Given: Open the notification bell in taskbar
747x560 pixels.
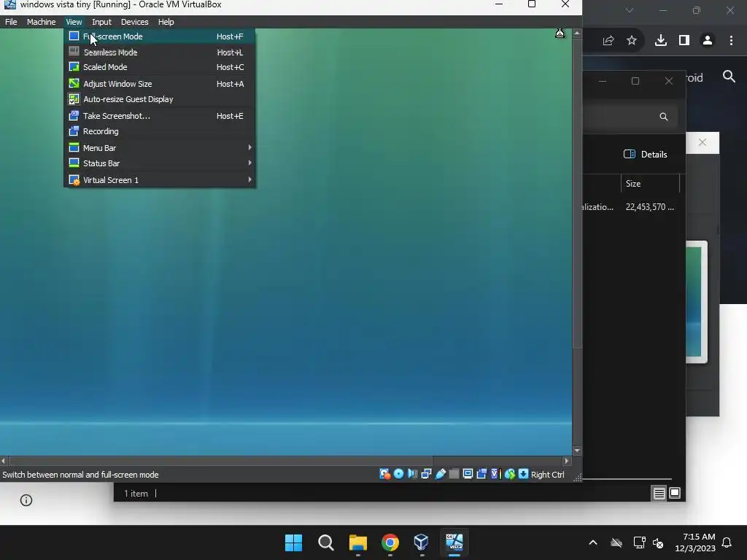Looking at the screenshot, I should click(x=727, y=542).
